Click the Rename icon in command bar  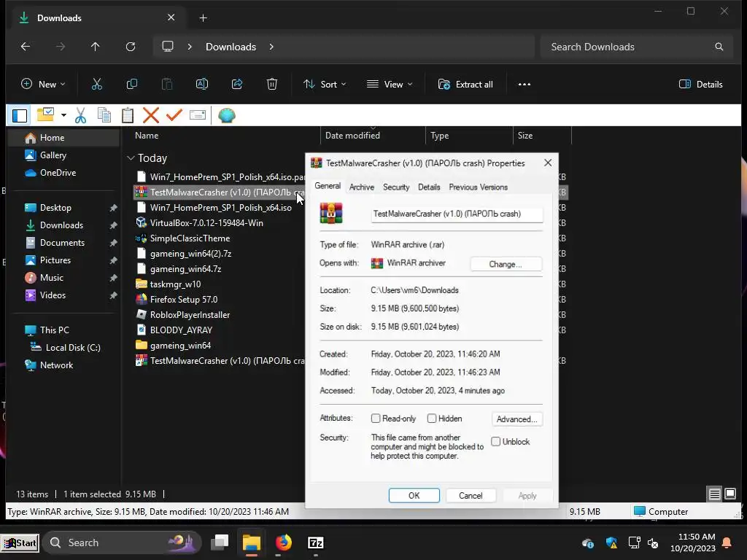point(202,85)
